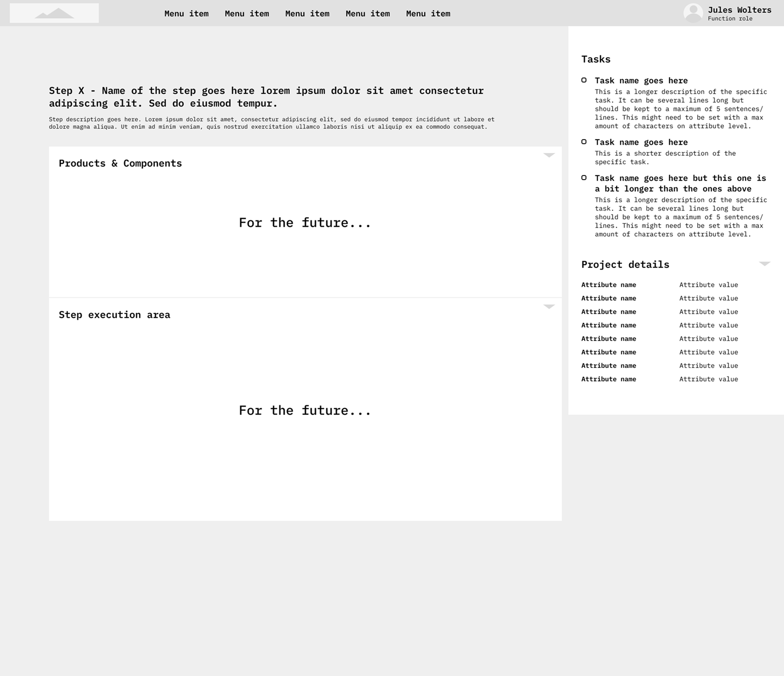Collapse the Products & Components panel arrow
Viewport: 784px width, 676px height.
[549, 155]
